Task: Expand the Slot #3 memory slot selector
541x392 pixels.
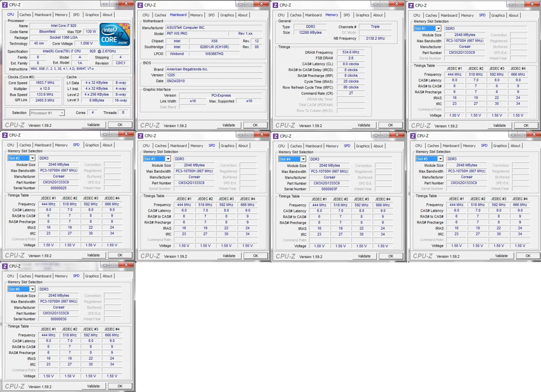Action: 168,159
